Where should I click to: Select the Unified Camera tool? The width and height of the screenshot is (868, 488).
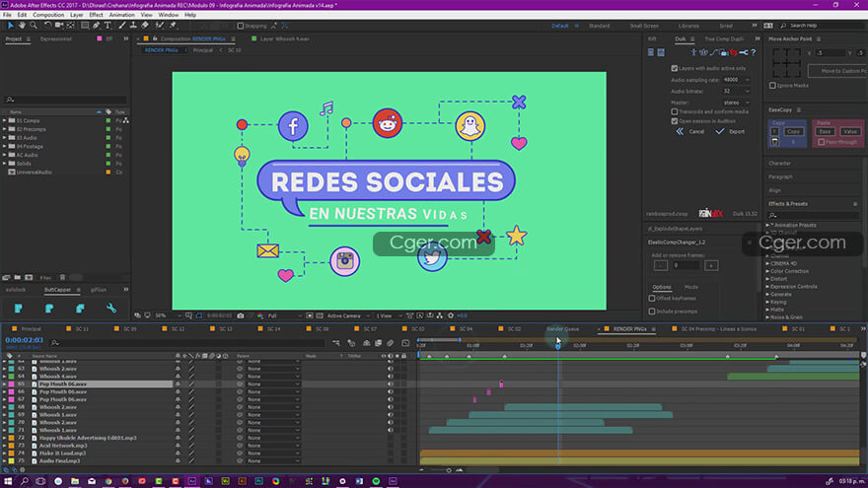[58, 26]
